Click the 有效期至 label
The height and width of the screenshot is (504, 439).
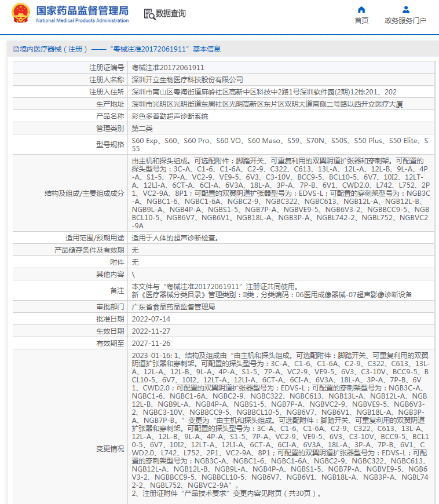110,344
